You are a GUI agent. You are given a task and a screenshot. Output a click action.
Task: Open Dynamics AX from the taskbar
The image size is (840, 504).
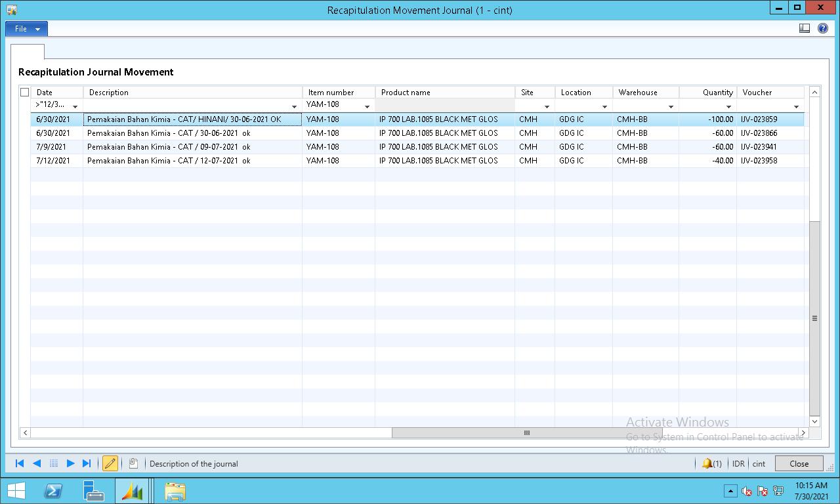132,491
